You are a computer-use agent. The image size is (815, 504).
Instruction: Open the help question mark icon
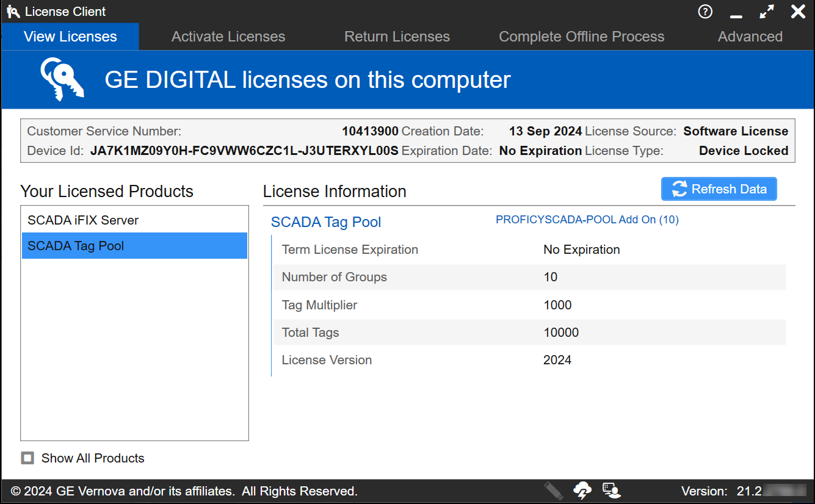[705, 12]
